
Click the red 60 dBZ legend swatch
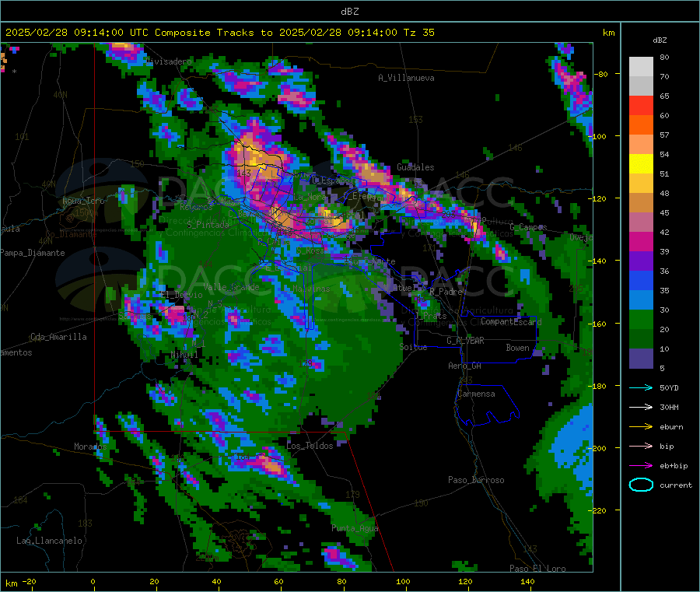coord(641,105)
